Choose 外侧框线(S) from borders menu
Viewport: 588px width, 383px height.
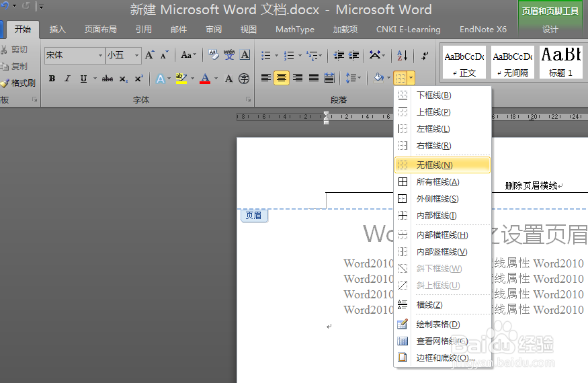coord(442,199)
